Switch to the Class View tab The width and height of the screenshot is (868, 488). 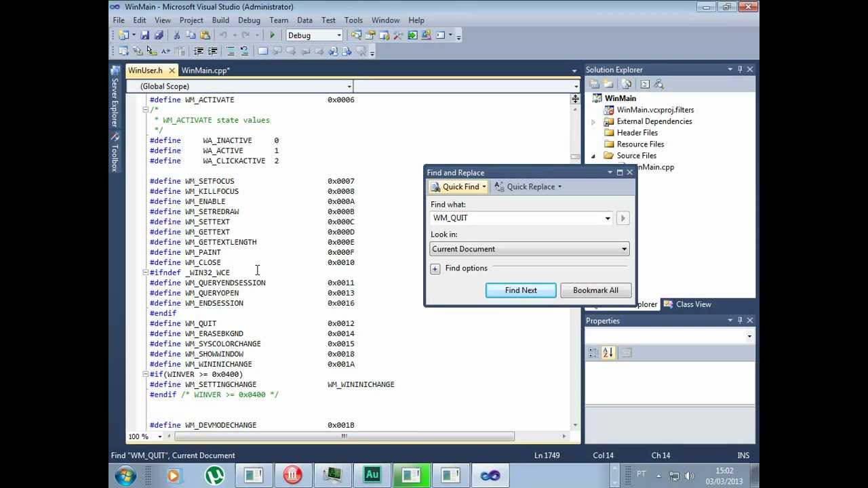(688, 304)
